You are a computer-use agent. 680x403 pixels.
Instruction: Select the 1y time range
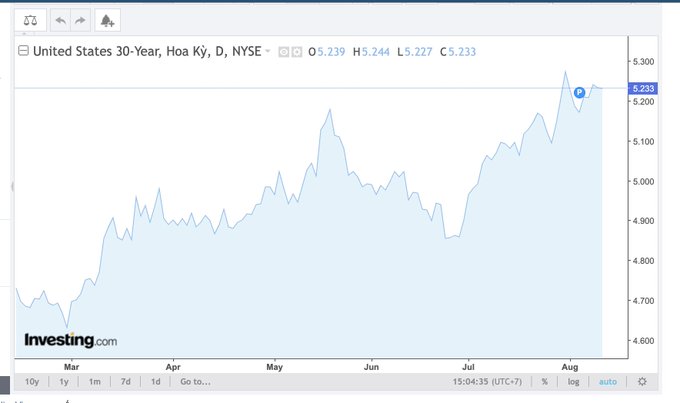point(64,382)
